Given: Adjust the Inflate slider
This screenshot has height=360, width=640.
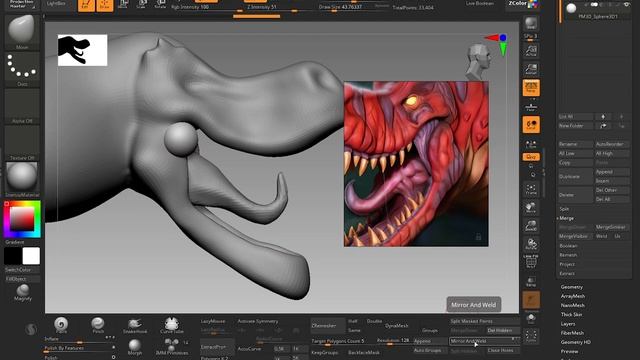Looking at the screenshot, I should point(79,340).
